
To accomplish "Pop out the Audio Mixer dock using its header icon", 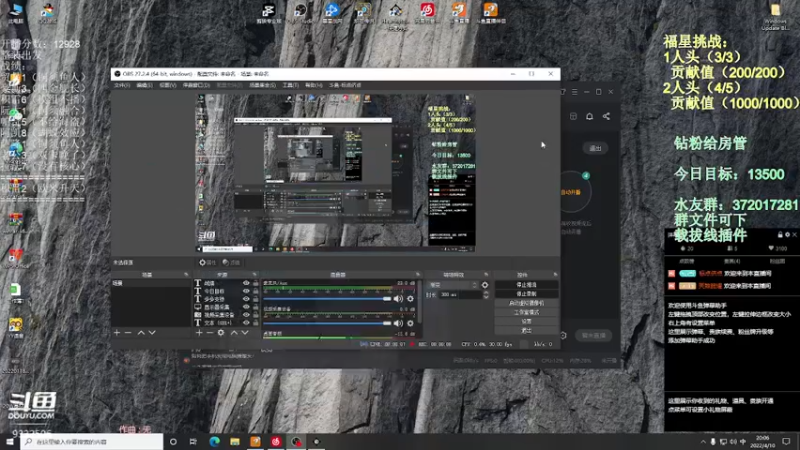I will (x=418, y=274).
